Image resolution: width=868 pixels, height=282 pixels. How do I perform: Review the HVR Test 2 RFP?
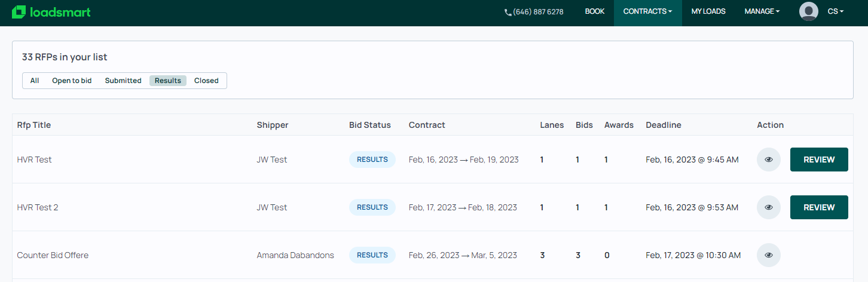click(x=819, y=207)
